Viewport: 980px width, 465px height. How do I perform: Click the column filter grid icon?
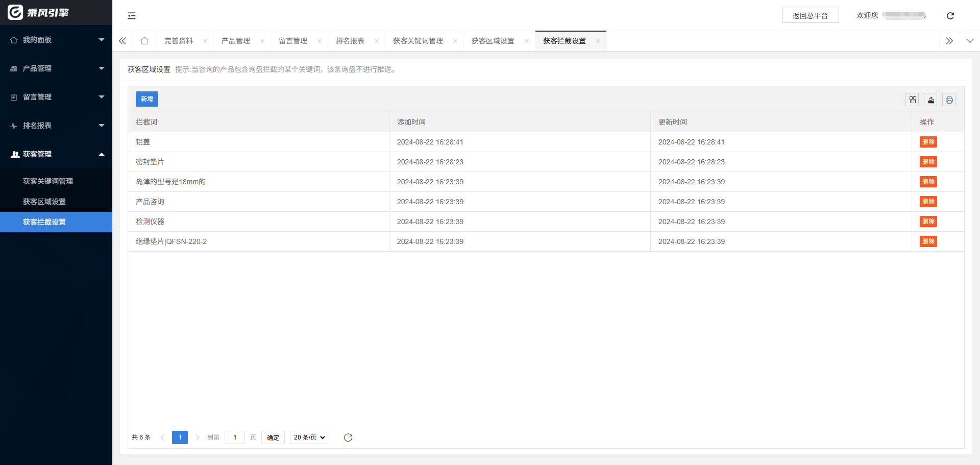[x=912, y=100]
